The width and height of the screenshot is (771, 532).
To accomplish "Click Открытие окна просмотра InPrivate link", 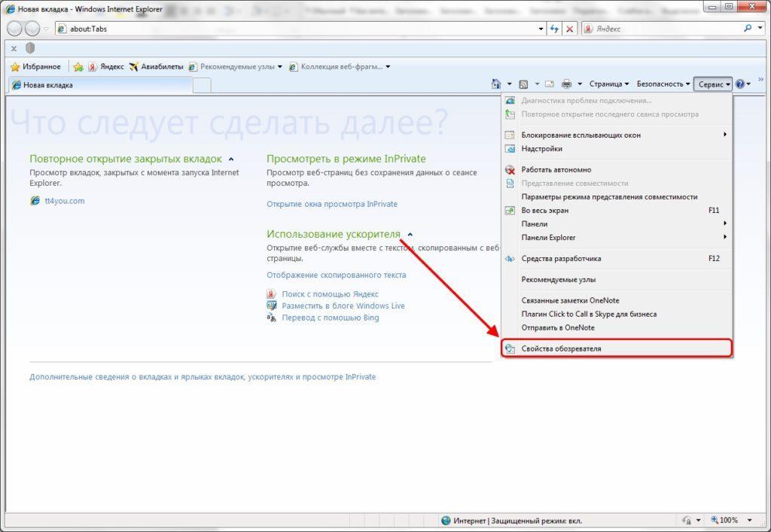I will (332, 204).
